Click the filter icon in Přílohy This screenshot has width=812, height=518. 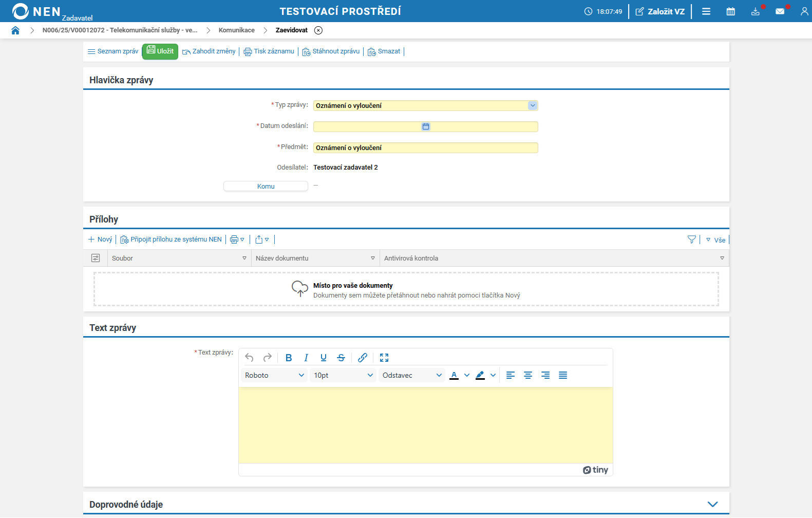(x=691, y=239)
